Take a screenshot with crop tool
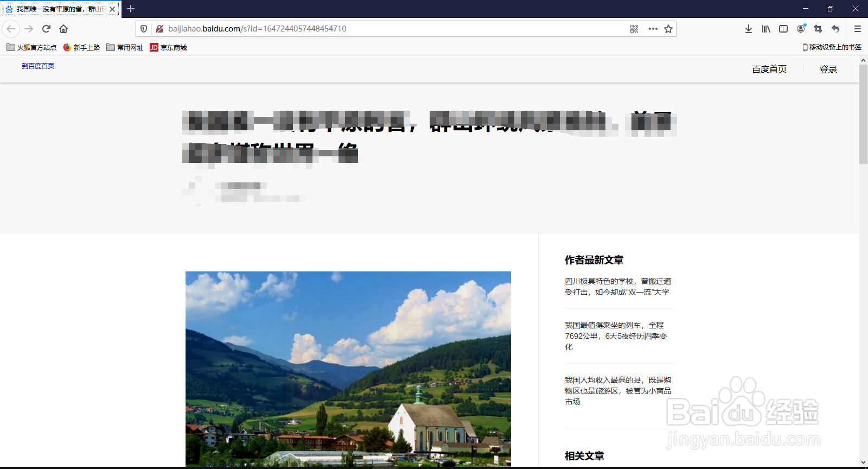 (818, 29)
